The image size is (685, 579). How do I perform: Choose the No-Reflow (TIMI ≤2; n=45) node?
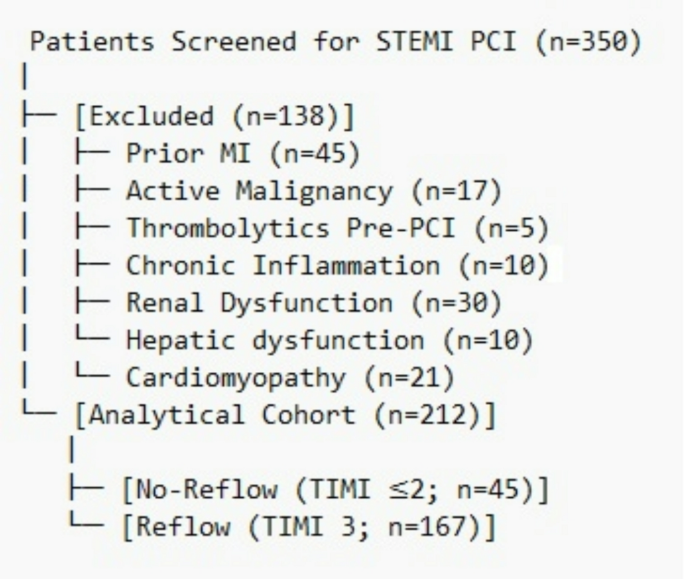tap(336, 489)
